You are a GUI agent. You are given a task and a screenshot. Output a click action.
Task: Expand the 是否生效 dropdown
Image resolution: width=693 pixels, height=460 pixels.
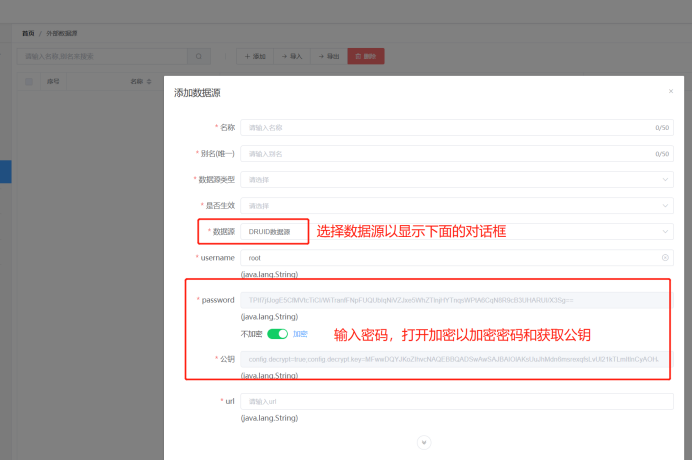click(456, 206)
